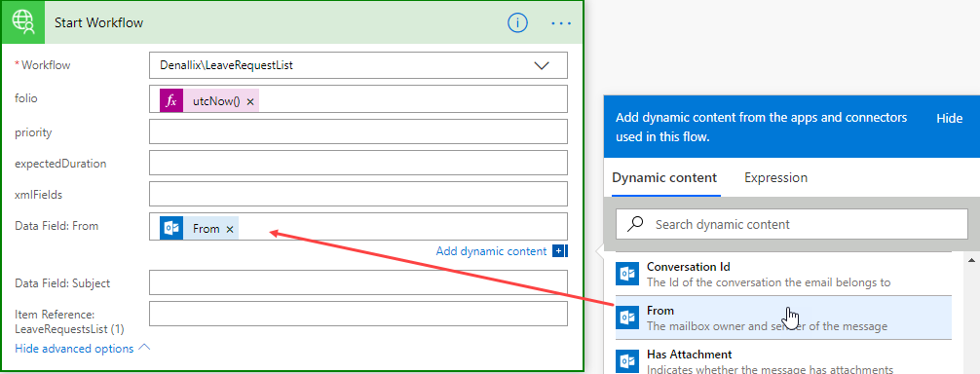Expand the Workflow dropdown chevron
The width and height of the screenshot is (980, 374).
[542, 65]
